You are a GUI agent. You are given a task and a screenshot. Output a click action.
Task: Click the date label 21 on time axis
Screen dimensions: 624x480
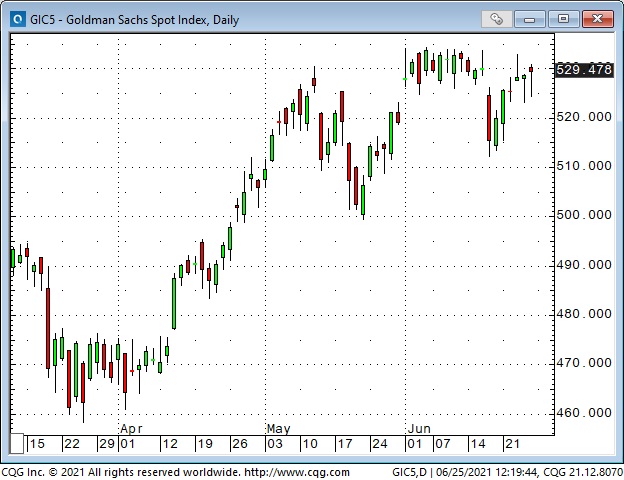pos(512,444)
